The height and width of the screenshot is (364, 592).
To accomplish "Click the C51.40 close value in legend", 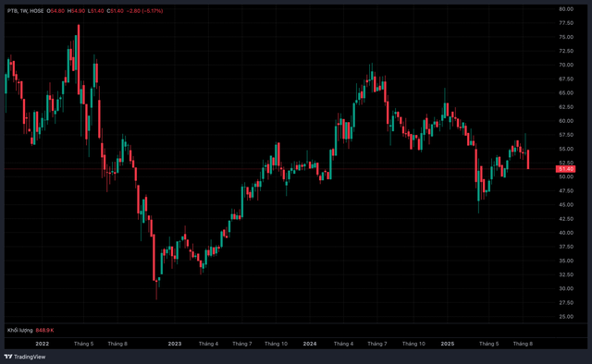I will point(115,11).
